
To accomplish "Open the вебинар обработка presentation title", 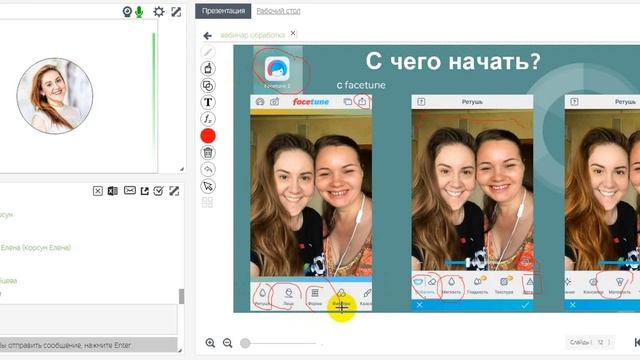I will [x=252, y=35].
